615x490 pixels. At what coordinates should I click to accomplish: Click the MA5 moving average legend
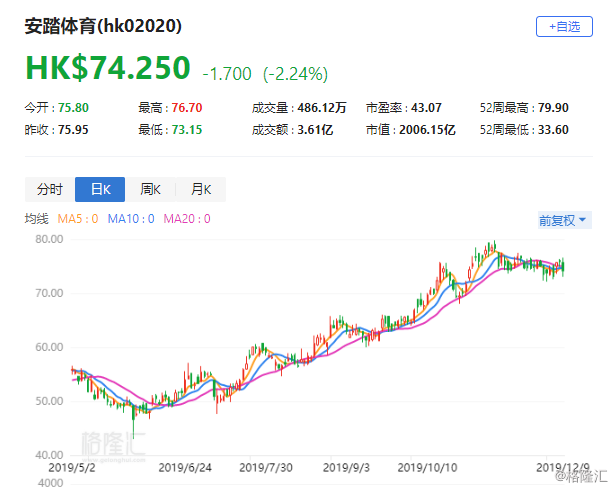[78, 219]
